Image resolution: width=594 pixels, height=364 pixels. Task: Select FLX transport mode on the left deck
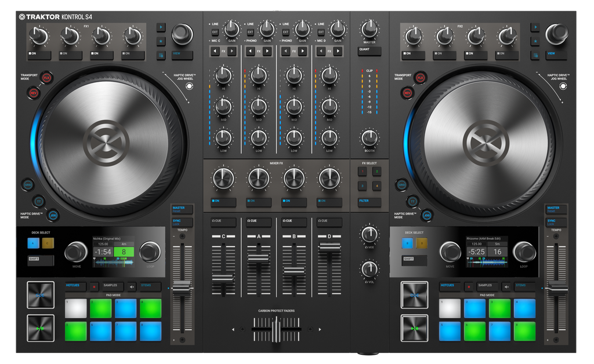coord(45,77)
